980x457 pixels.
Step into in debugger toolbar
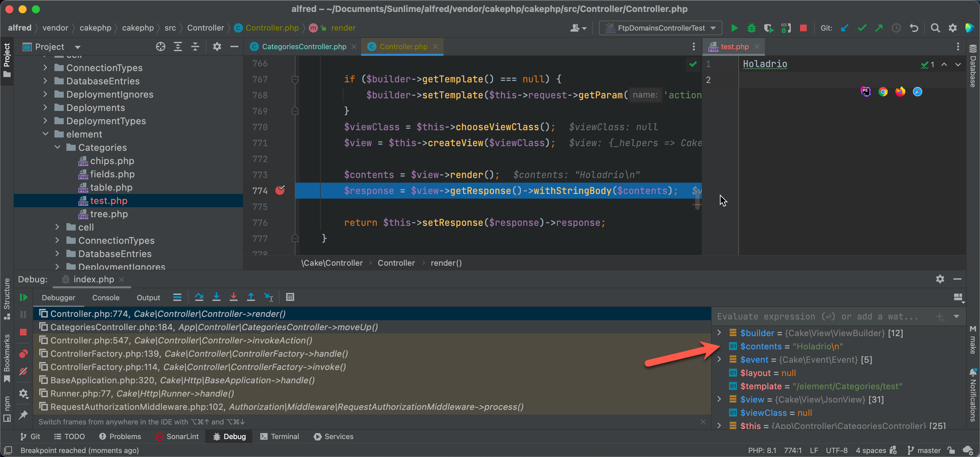tap(216, 297)
